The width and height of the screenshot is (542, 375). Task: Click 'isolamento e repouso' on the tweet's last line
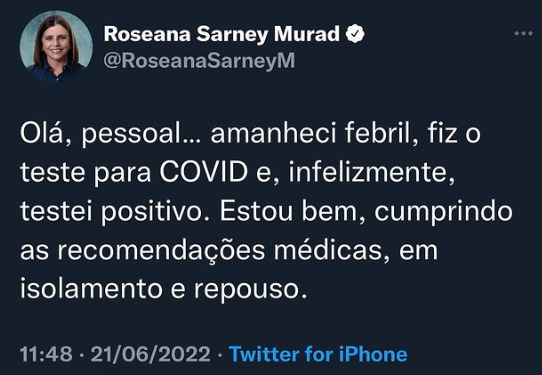[164, 290]
